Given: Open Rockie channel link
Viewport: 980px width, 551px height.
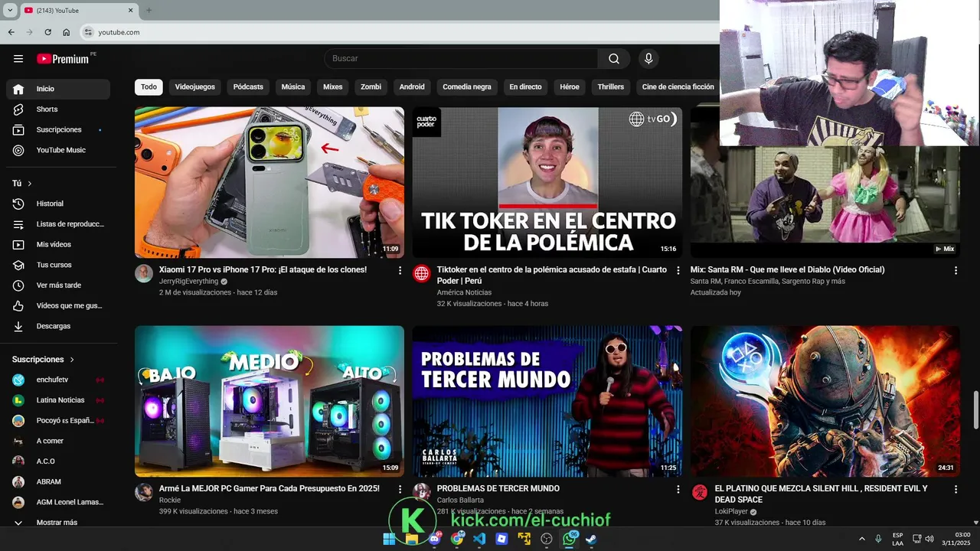Looking at the screenshot, I should [170, 500].
